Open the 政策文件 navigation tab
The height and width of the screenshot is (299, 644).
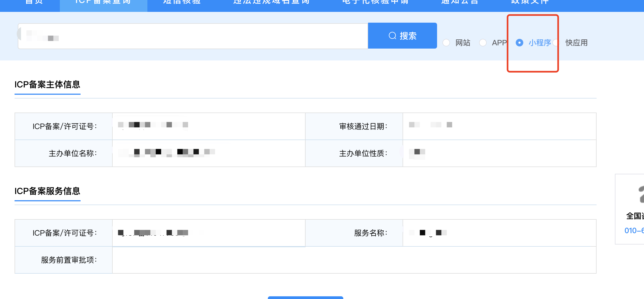[x=530, y=2]
